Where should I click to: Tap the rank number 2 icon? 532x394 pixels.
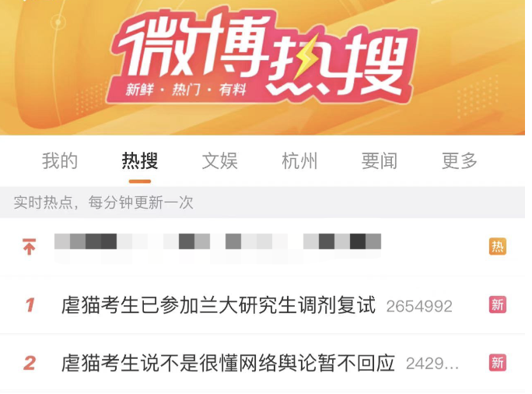[x=30, y=363]
